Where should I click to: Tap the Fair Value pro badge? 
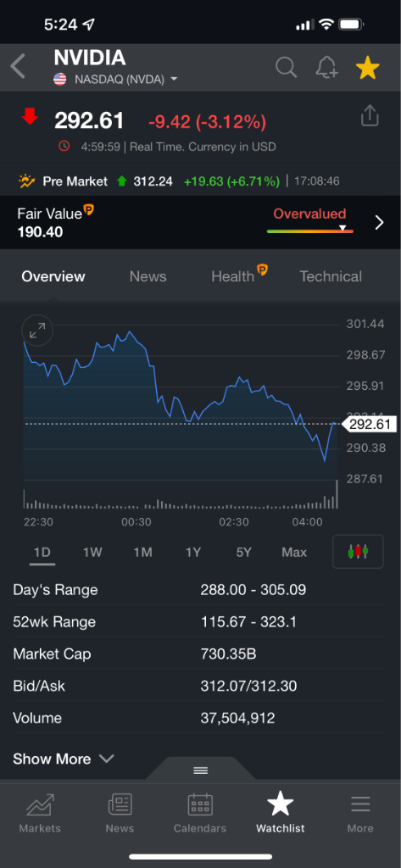tap(89, 210)
